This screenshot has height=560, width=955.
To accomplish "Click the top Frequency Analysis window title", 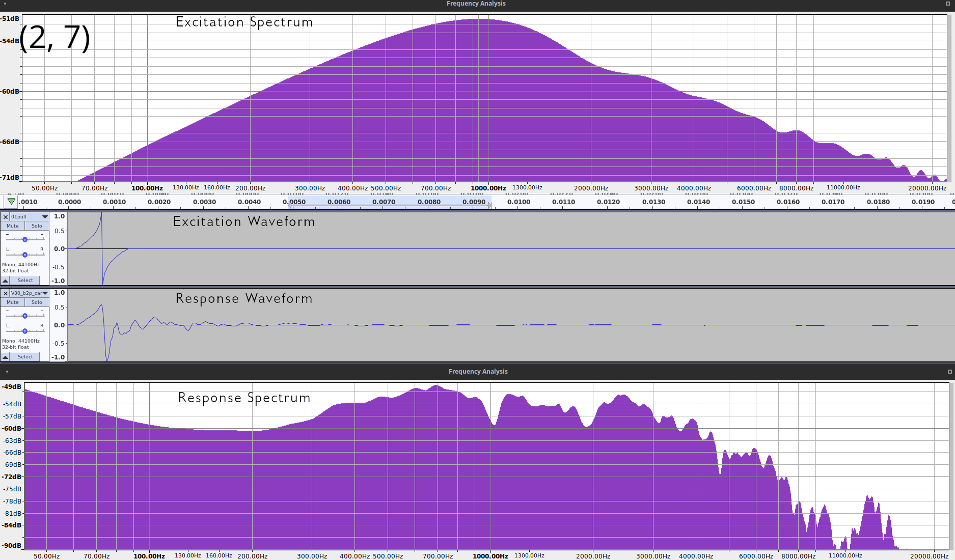I will point(476,4).
